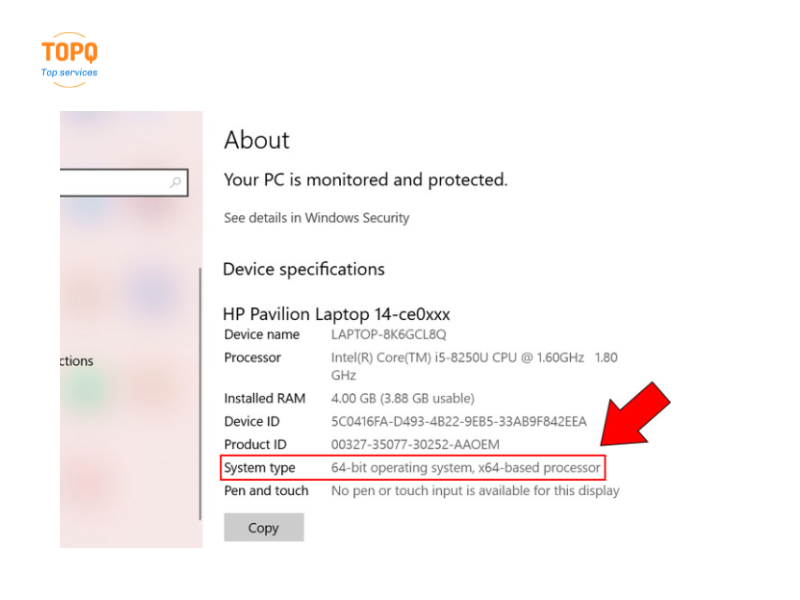
Task: Click inside the settings search box
Action: pos(123,182)
